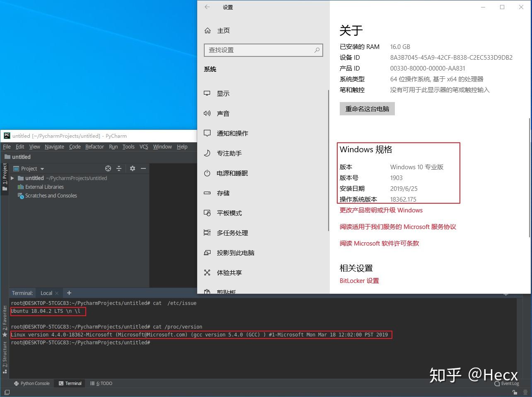The image size is (532, 397).
Task: Switch to the Local terminal tab
Action: pos(46,293)
